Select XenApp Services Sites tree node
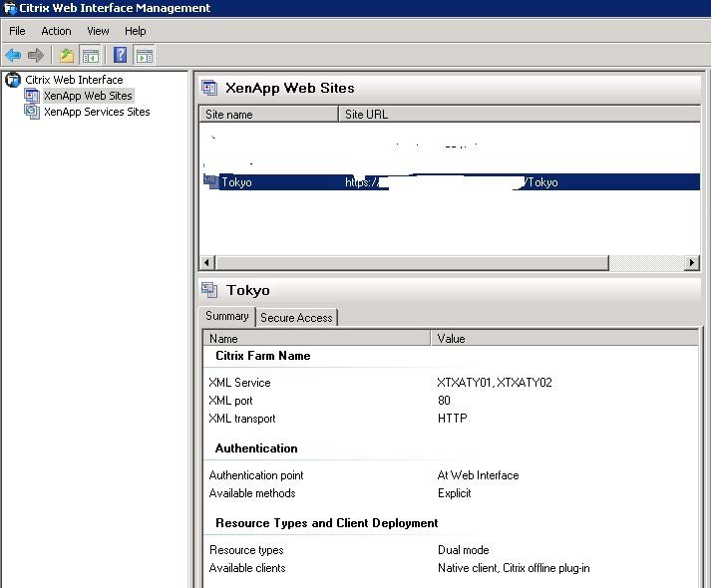 point(97,112)
